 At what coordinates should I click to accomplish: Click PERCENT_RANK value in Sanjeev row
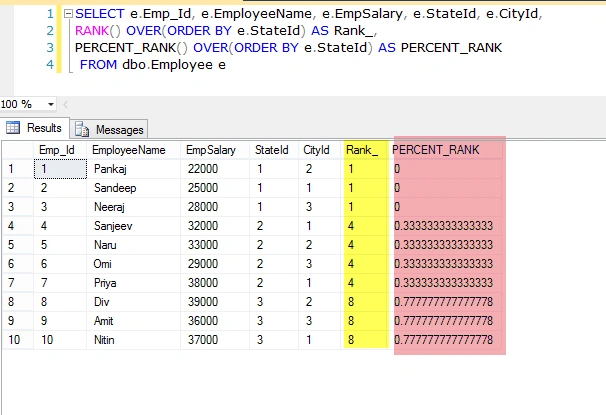pyautogui.click(x=445, y=226)
